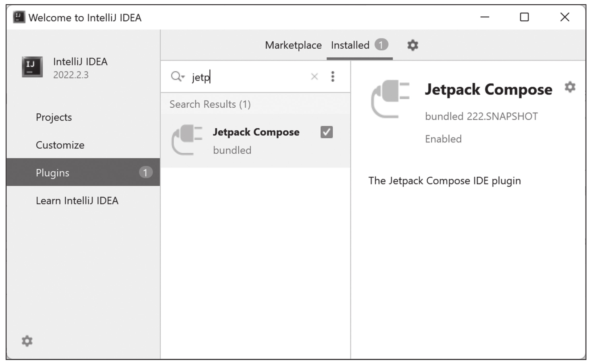
Task: Click the 'bundled 222.SNAPSHOT' version text
Action: pos(481,116)
